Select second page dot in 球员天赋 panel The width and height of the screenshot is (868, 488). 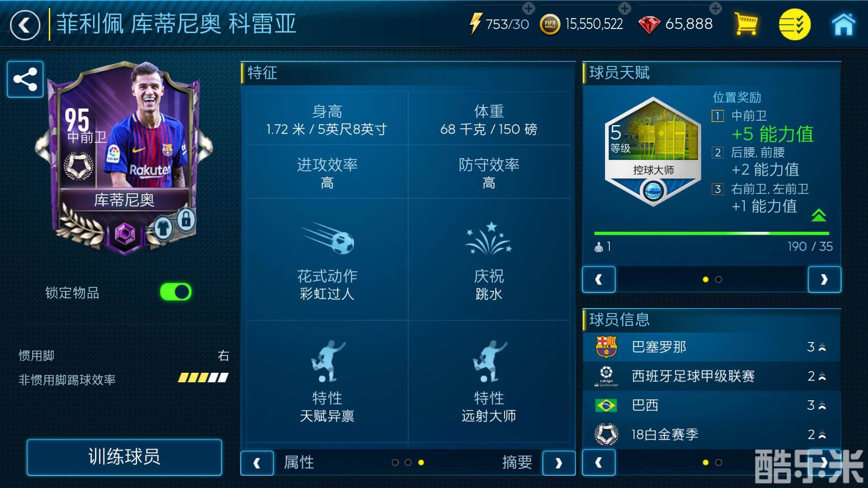(x=719, y=280)
